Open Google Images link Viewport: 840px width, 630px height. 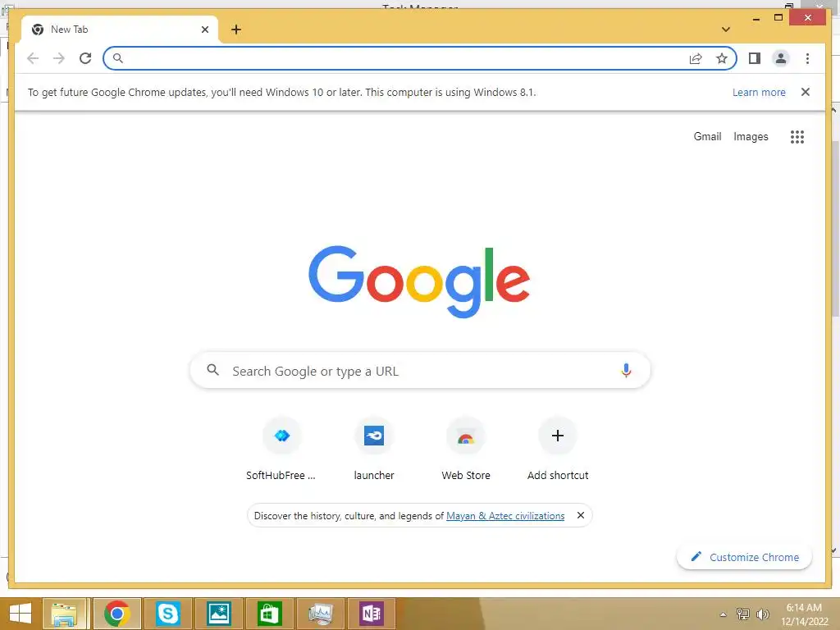(751, 137)
